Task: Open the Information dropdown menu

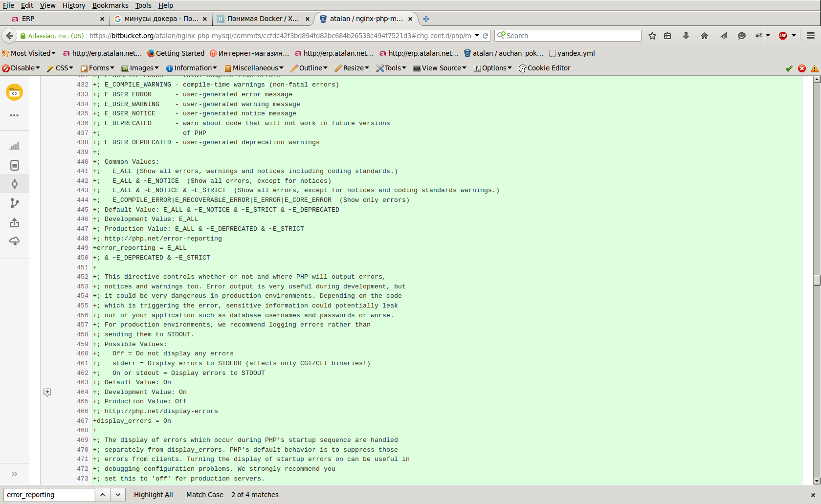Action: [192, 68]
